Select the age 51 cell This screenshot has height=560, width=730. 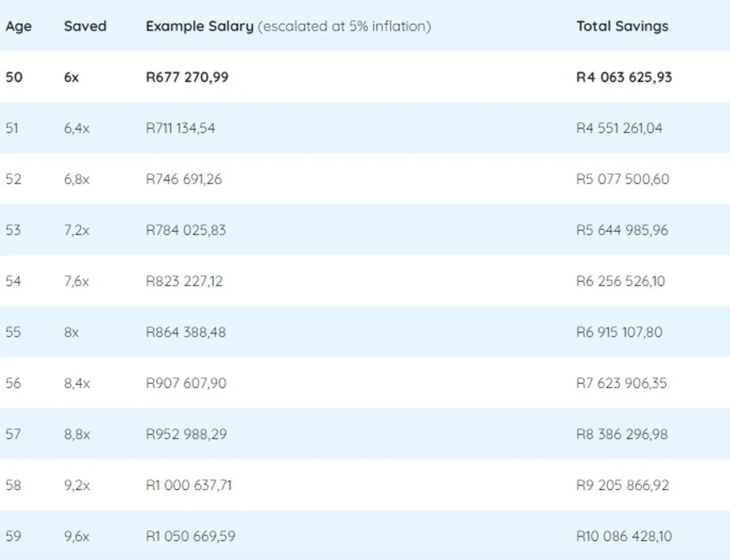12,128
